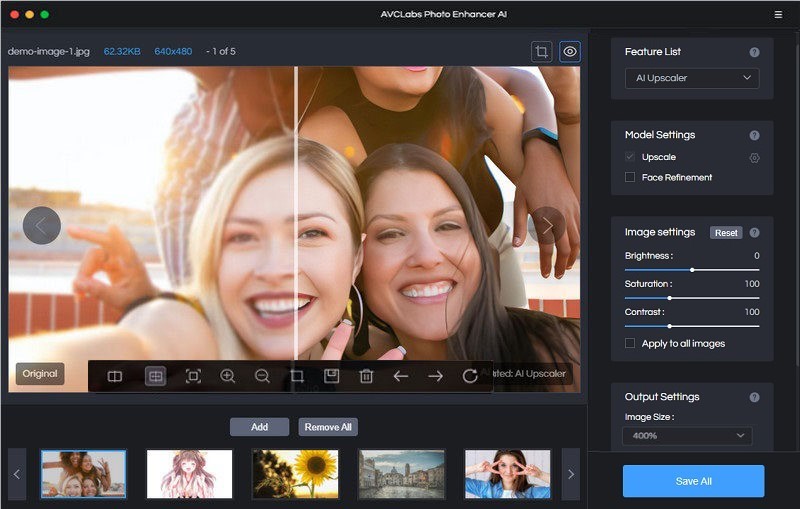The height and width of the screenshot is (509, 800).
Task: Click the Brightness value 0
Action: point(757,256)
